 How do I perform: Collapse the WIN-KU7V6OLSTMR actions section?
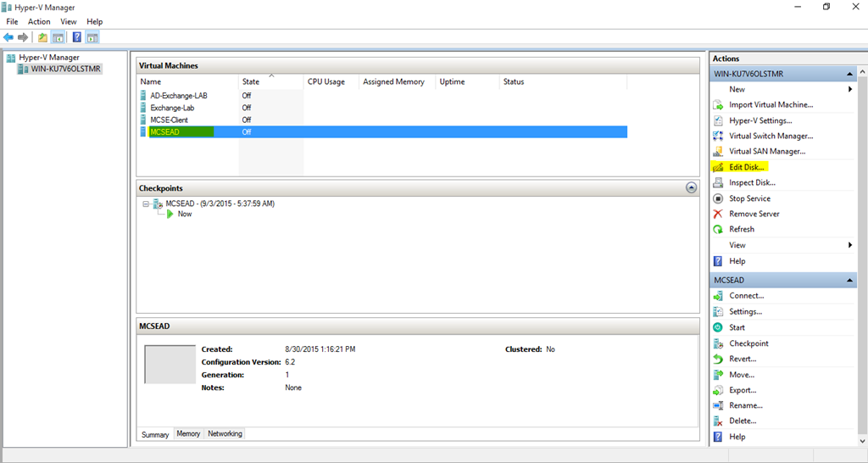tap(849, 75)
